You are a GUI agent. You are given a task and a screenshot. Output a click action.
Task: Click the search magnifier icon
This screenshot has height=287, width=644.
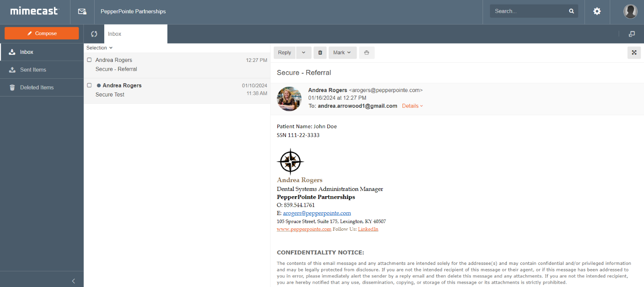click(x=571, y=11)
